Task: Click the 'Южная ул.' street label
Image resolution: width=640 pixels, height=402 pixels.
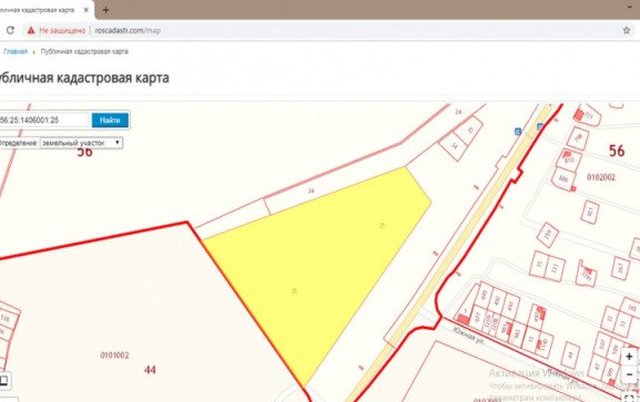Action: coord(469,334)
